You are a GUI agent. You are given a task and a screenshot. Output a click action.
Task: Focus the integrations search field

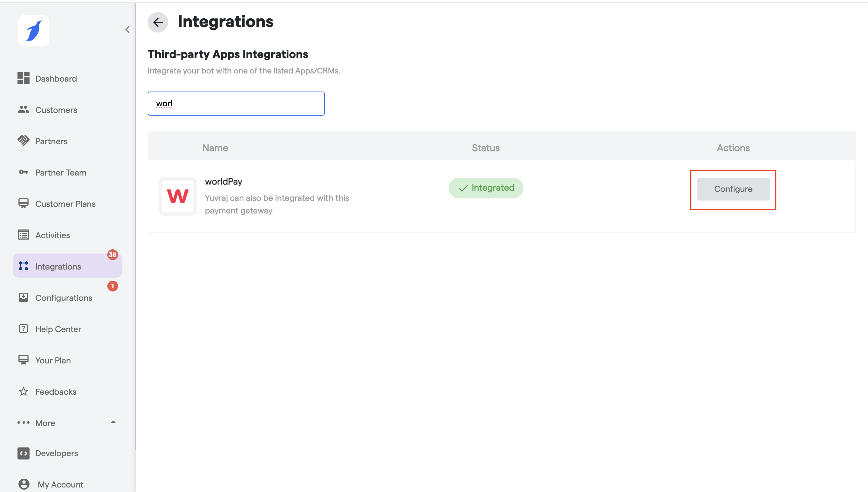click(x=236, y=104)
